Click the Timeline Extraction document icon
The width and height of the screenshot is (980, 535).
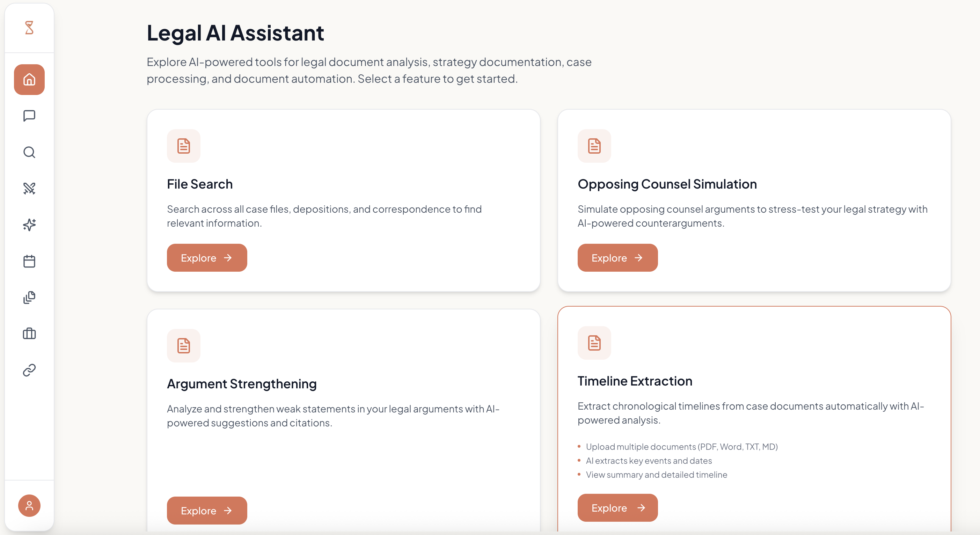coord(594,343)
